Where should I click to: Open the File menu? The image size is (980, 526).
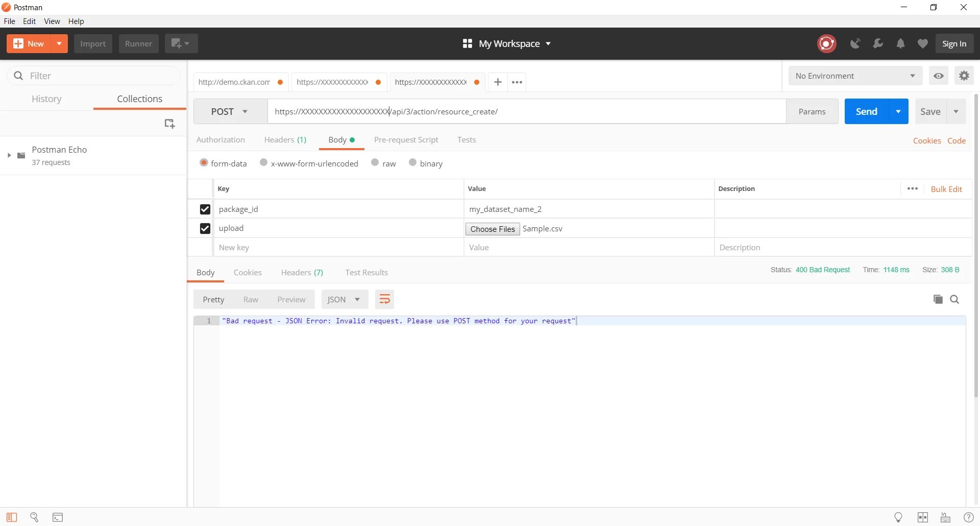[10, 21]
